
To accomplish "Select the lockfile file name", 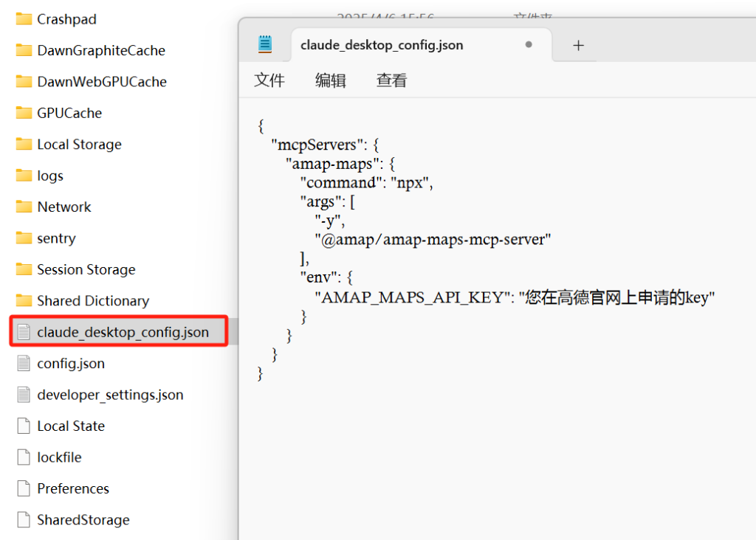I will click(x=59, y=457).
